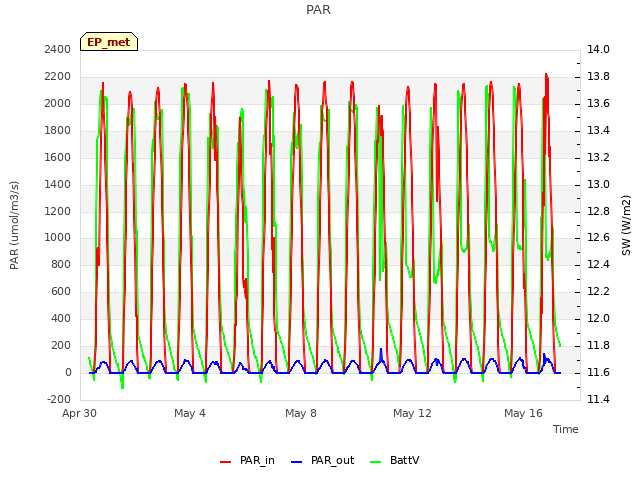Click the 14.0 right-axis tick label

pyautogui.click(x=598, y=49)
